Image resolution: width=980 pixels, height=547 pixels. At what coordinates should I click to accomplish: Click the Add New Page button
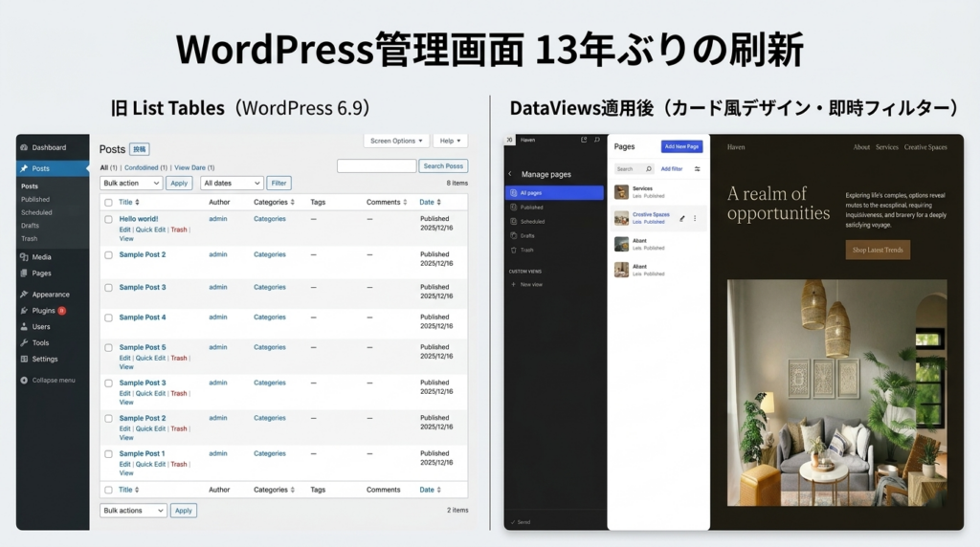click(681, 146)
